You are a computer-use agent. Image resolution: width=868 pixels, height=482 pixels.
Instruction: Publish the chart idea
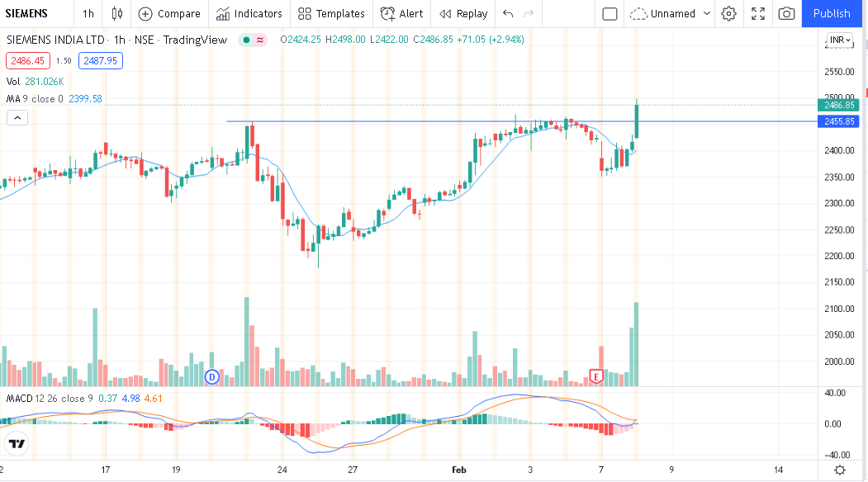coord(832,13)
